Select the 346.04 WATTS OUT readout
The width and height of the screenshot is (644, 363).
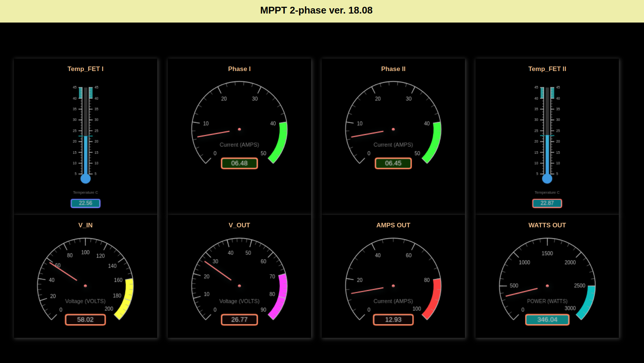(547, 320)
